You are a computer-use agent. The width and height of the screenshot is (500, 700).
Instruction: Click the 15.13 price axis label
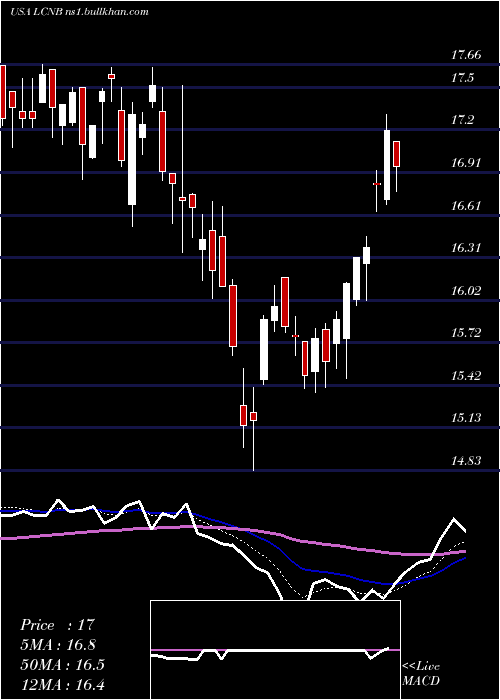pos(466,417)
